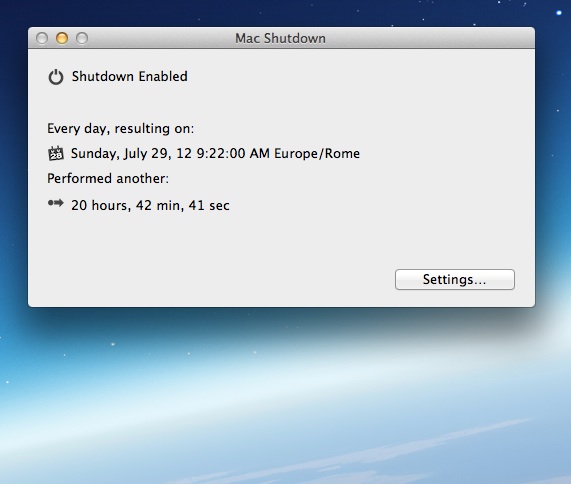Click the power icon beside Shutdown Enabled

tap(56, 77)
